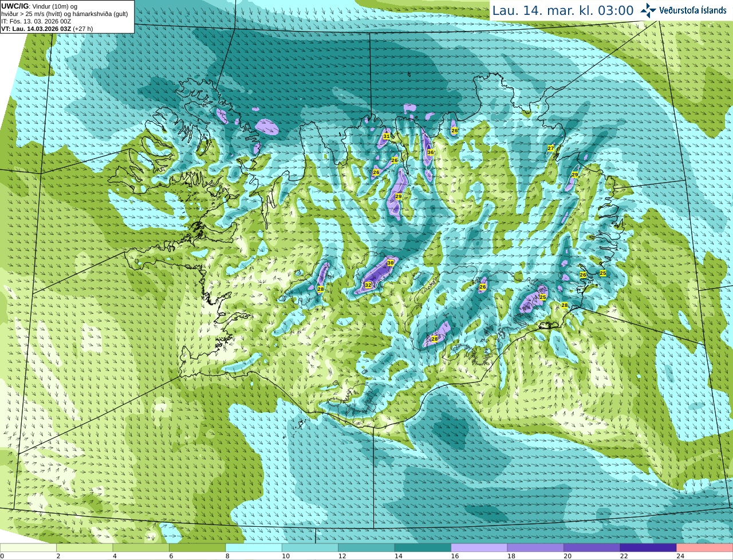Viewport: 733px width, 560px height.
Task: Pick the 14–16 m/s dark teal legend swatch
Action: point(423,548)
